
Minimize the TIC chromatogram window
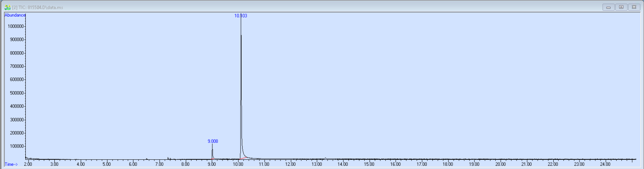point(609,7)
